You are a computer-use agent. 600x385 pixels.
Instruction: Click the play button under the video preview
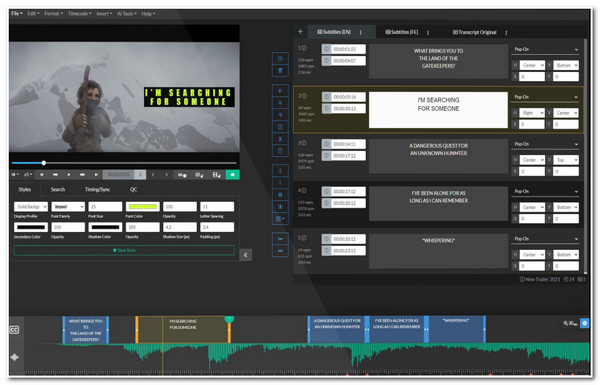pos(69,175)
